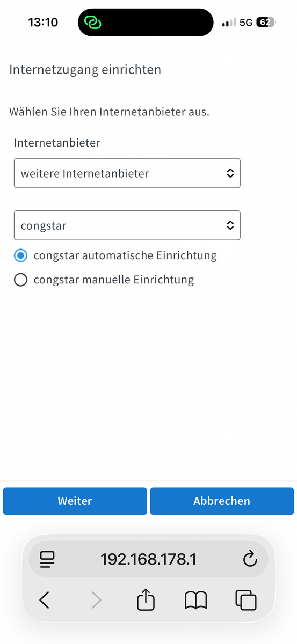Tap the green link icon in Dynamic Island
297x644 pixels.
tap(93, 23)
